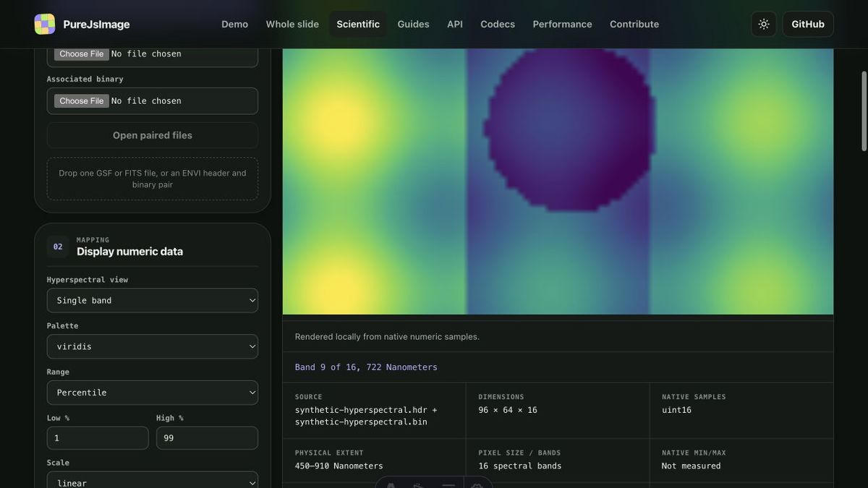Open the Guides page
This screenshot has width=868, height=488.
(x=413, y=24)
